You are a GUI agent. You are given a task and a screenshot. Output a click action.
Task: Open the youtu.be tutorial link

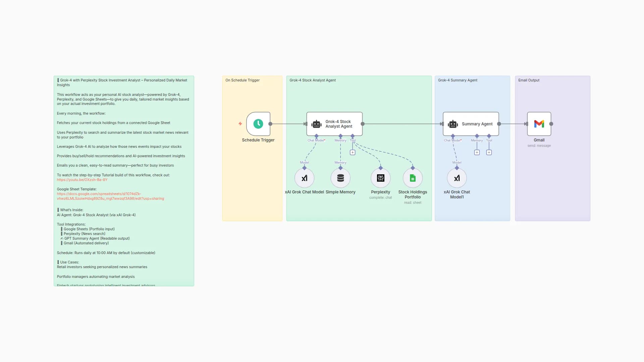(82, 180)
